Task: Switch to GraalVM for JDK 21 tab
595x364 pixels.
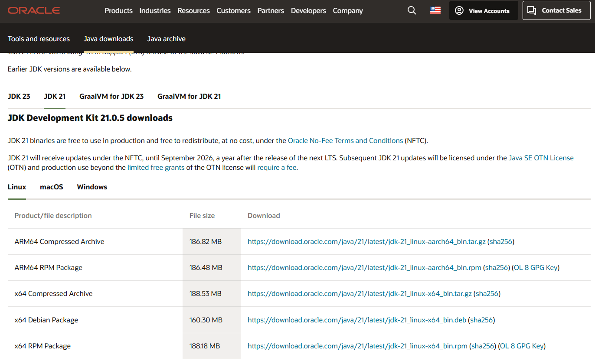Action: (x=189, y=96)
